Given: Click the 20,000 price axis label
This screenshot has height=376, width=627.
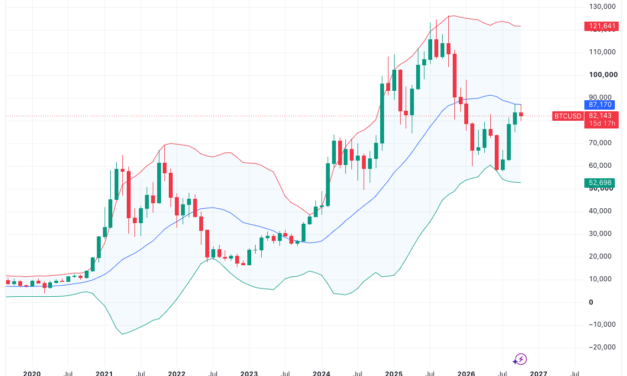Looking at the screenshot, I should 600,256.
